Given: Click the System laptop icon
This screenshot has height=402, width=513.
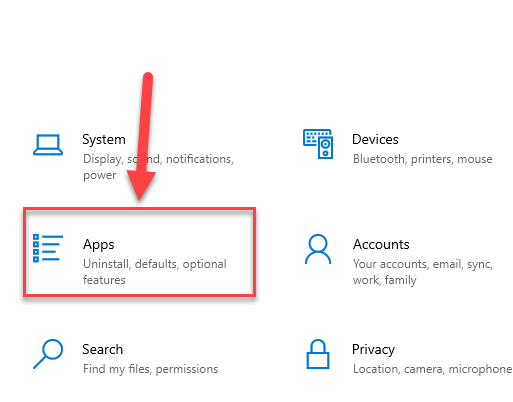Looking at the screenshot, I should (48, 145).
